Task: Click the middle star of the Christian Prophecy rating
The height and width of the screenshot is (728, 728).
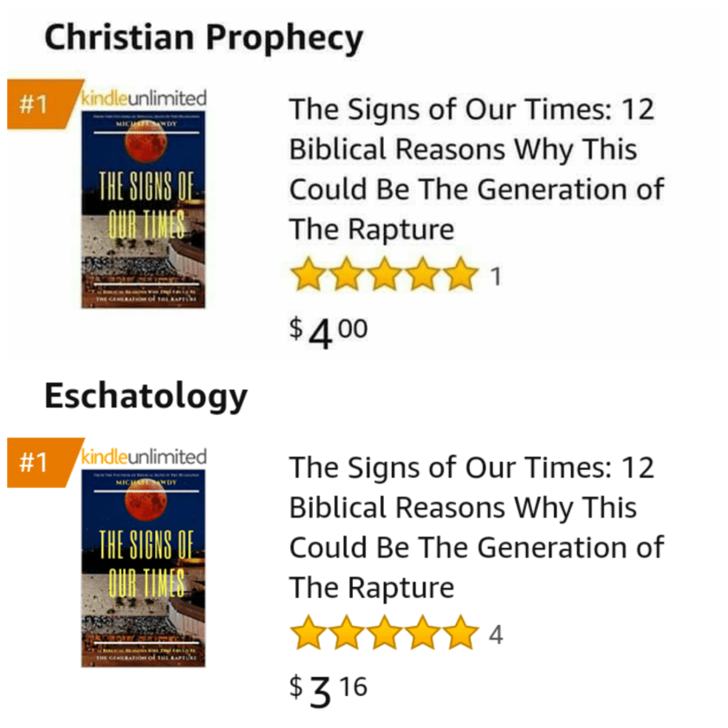Action: tap(383, 276)
